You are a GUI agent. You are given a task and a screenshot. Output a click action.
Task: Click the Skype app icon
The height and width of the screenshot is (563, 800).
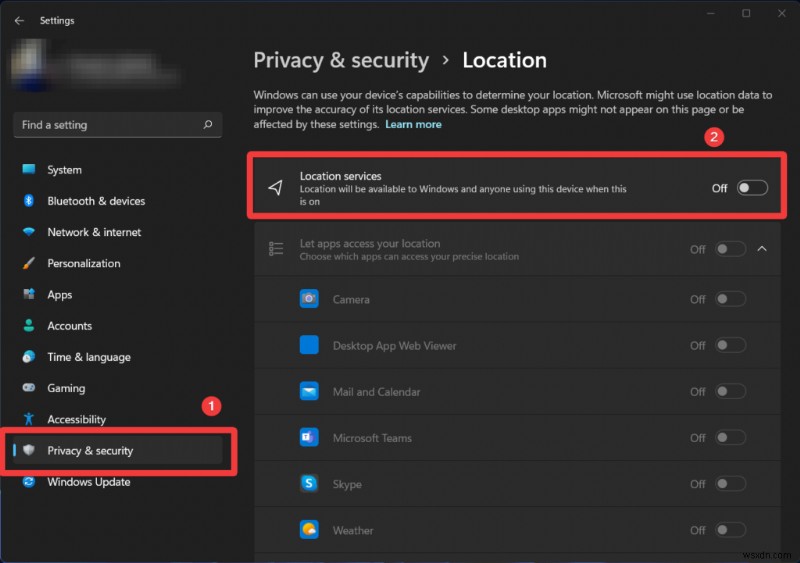click(309, 483)
